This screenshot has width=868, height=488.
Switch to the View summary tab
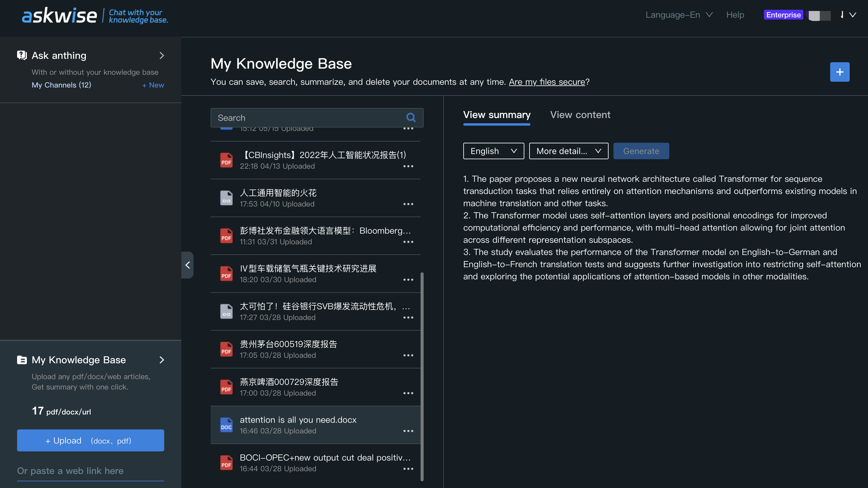point(497,115)
